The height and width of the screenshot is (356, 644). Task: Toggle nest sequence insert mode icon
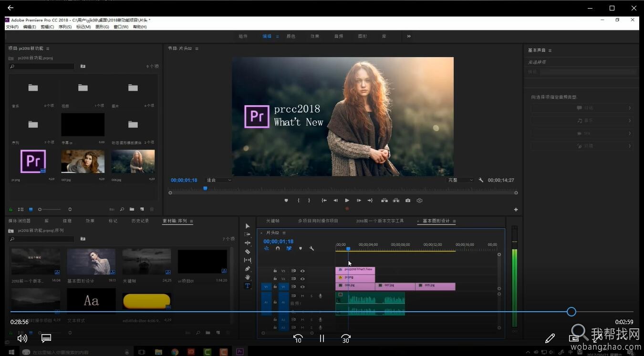266,248
